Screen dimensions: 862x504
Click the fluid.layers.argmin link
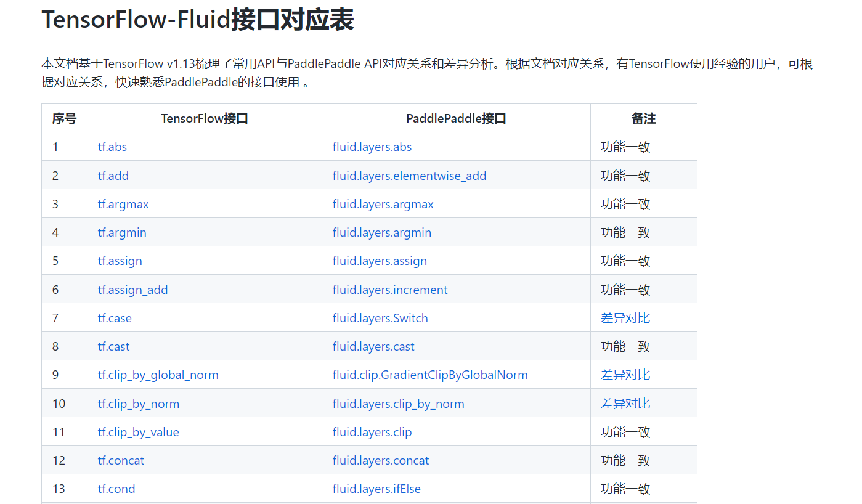click(x=381, y=232)
